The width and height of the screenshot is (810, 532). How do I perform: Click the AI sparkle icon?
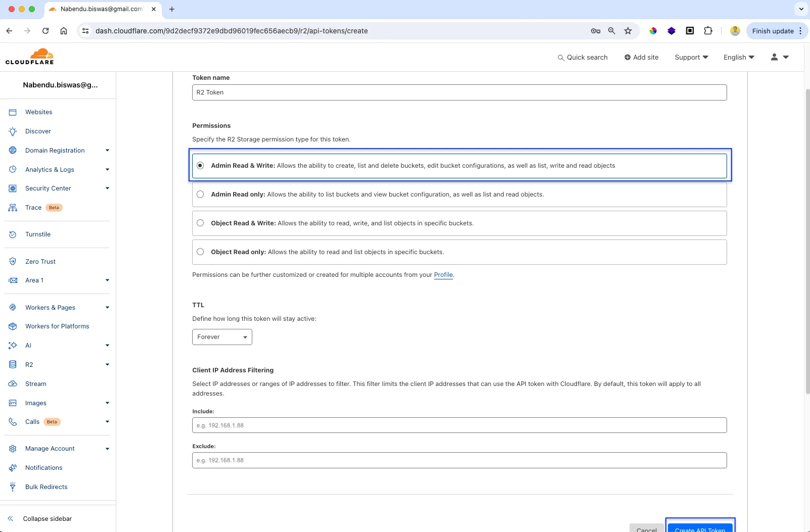pyautogui.click(x=13, y=346)
